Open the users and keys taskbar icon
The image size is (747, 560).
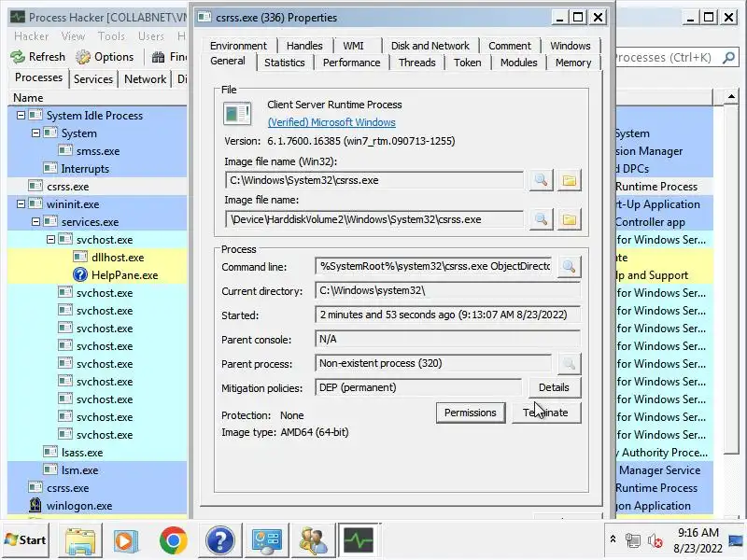pyautogui.click(x=313, y=540)
